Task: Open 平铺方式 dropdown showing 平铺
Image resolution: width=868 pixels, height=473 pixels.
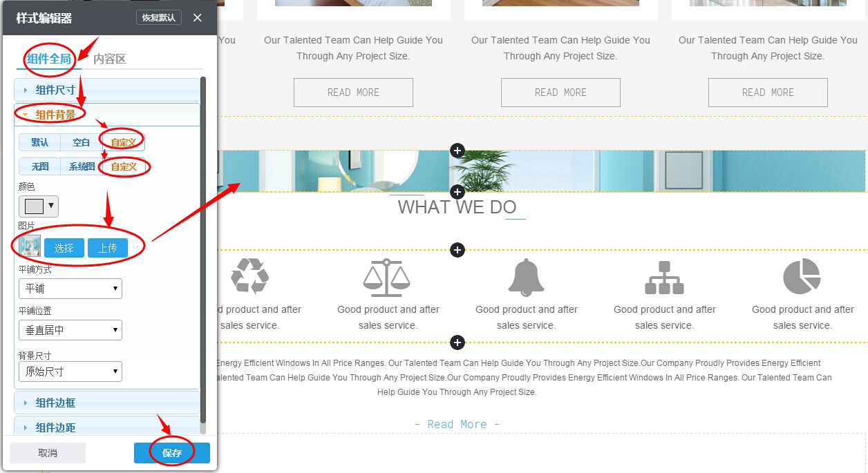Action: coord(70,289)
